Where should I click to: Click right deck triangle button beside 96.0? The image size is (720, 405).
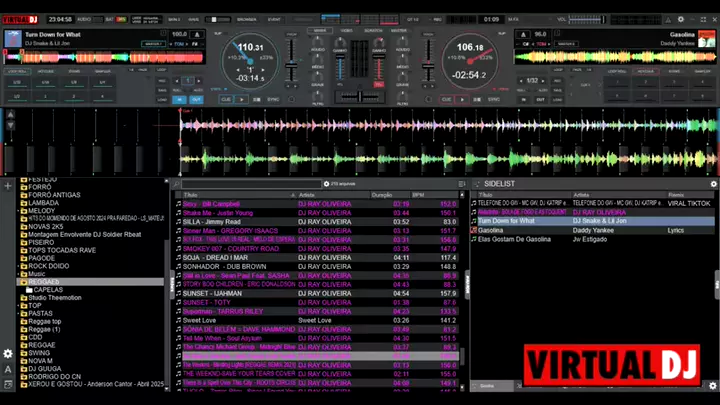point(523,34)
